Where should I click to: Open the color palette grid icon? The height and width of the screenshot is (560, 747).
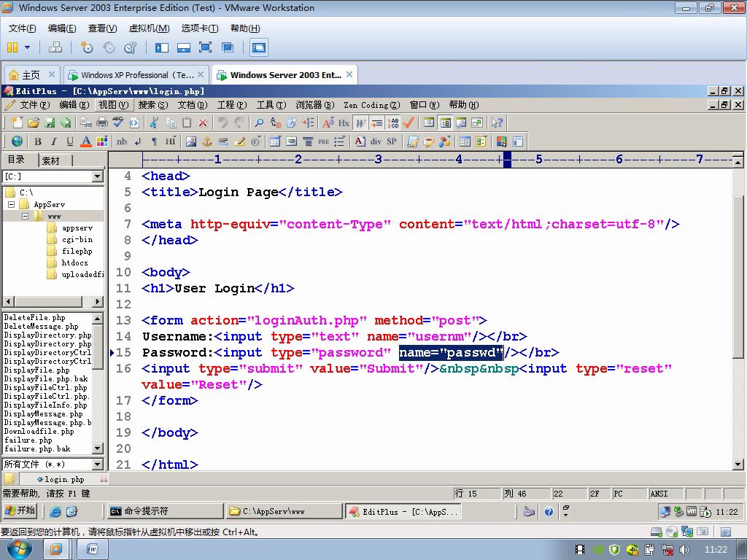[101, 141]
